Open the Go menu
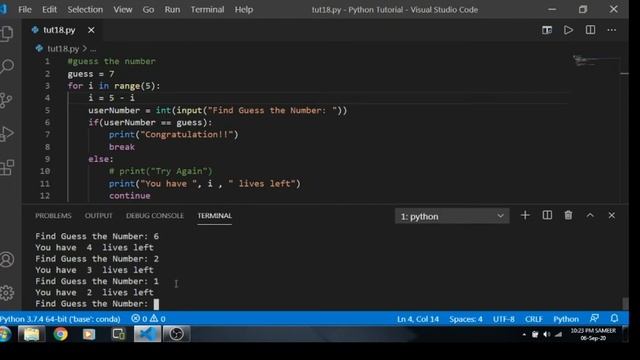Viewport: 640px width, 360px height. click(148, 9)
